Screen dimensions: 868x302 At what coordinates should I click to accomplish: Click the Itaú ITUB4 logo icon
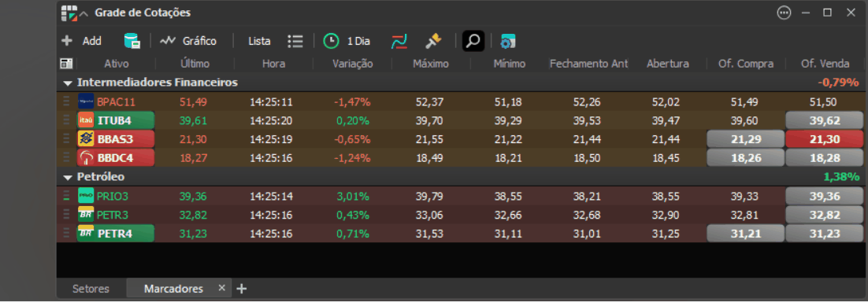point(86,120)
